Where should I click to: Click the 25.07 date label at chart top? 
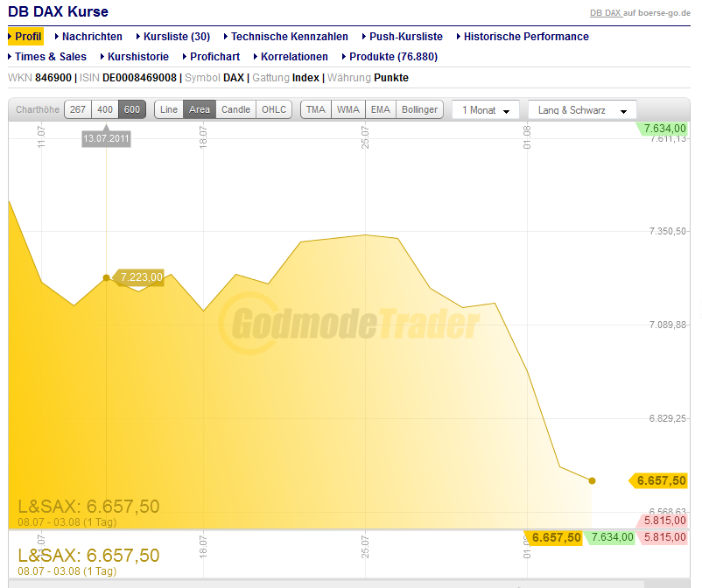365,136
